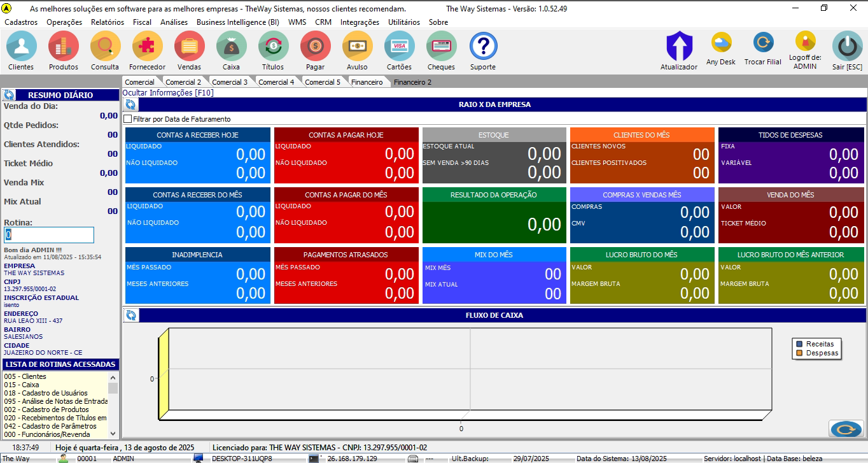
Task: Expand the Utilitários menu
Action: pyautogui.click(x=403, y=22)
